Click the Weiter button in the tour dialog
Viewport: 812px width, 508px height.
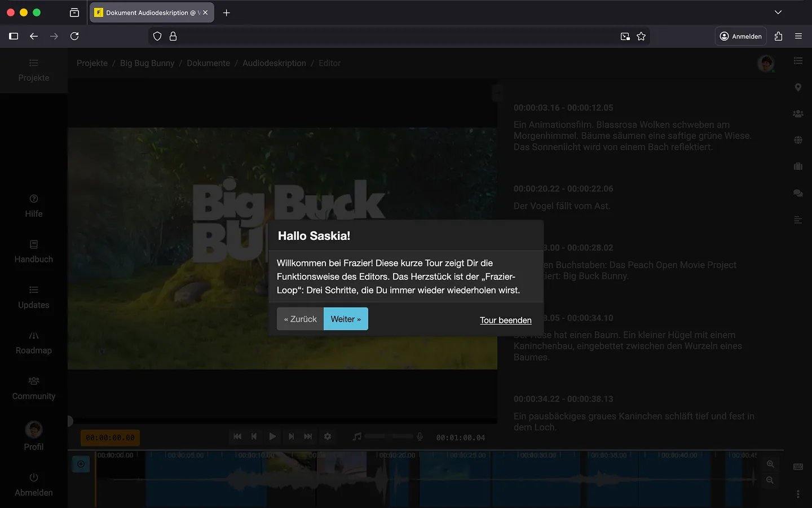(x=346, y=319)
